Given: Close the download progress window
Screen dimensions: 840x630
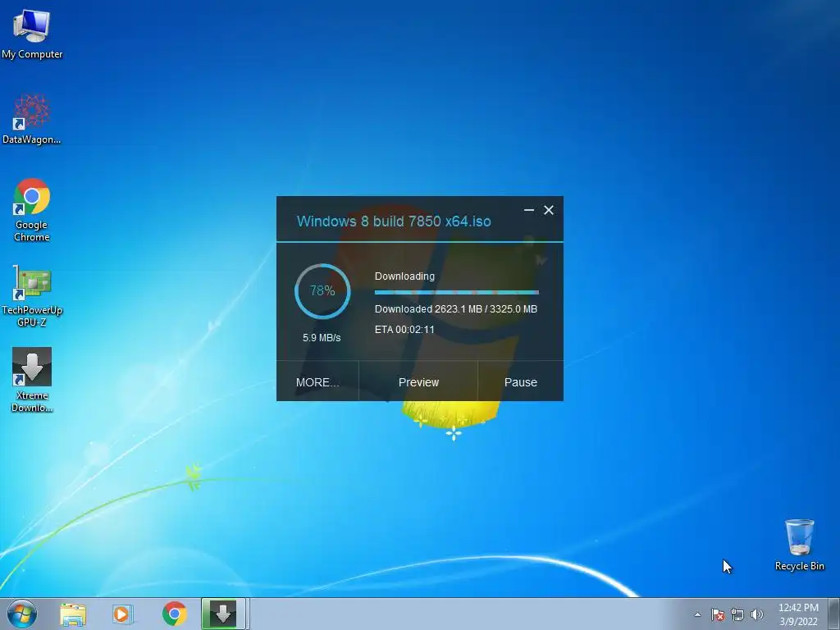Looking at the screenshot, I should 549,210.
